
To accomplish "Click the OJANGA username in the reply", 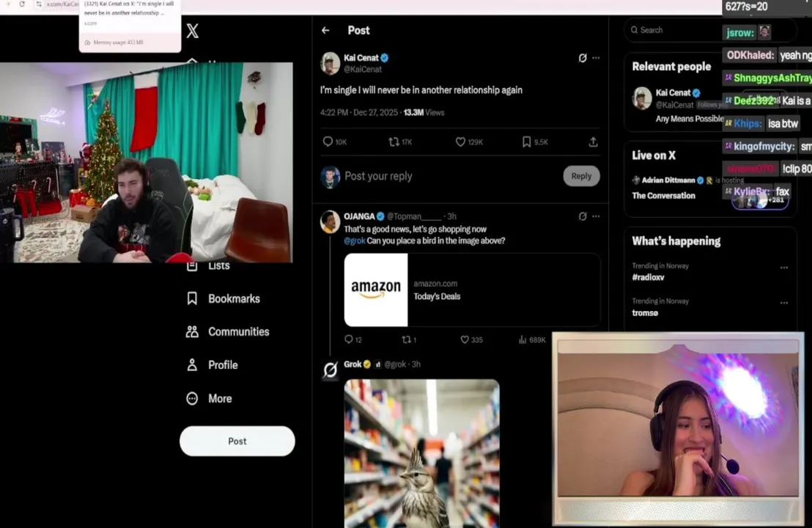I will coord(359,216).
